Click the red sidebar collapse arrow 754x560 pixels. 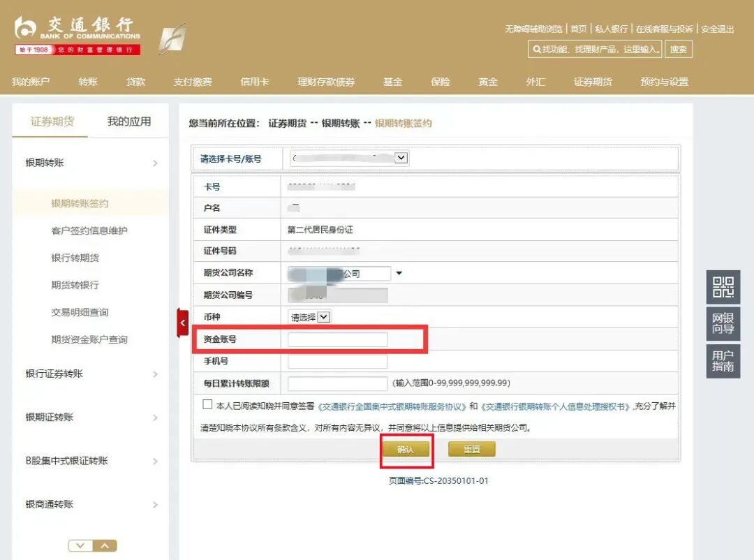(183, 323)
